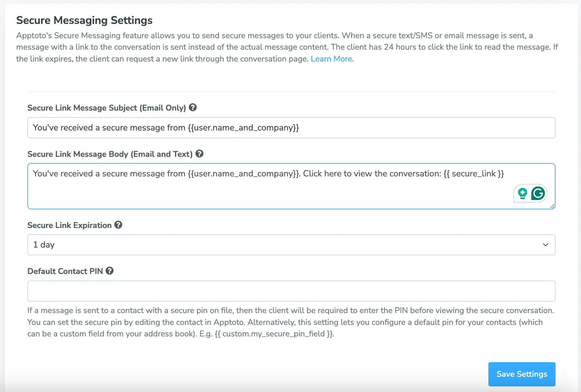The width and height of the screenshot is (581, 392).
Task: Open Grammarly suggestions via the lightbulb icon
Action: pos(523,193)
